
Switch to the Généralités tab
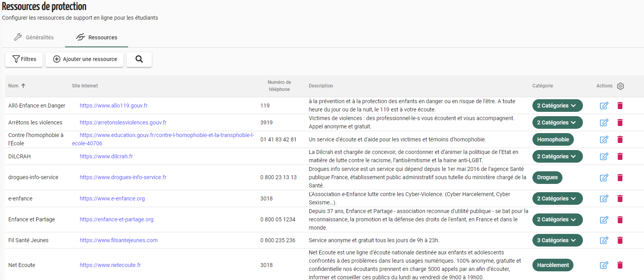pyautogui.click(x=34, y=37)
